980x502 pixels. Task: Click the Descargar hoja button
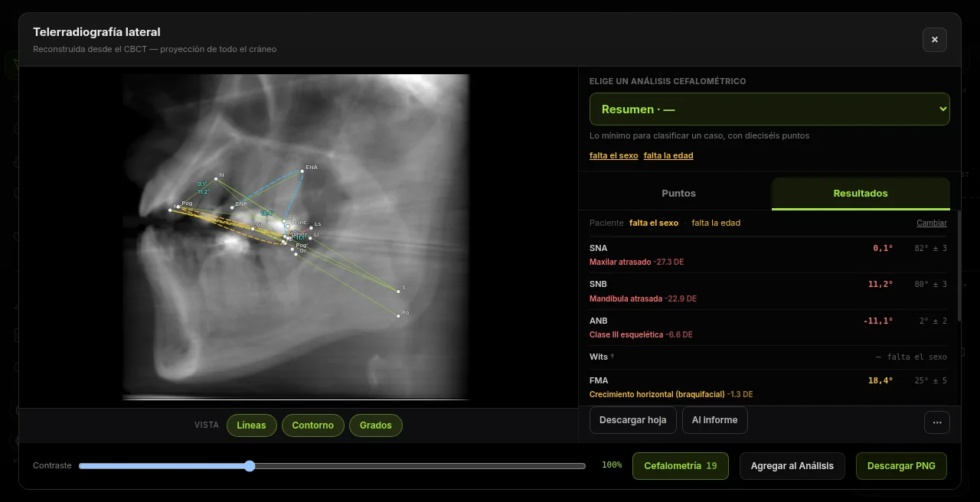point(633,420)
